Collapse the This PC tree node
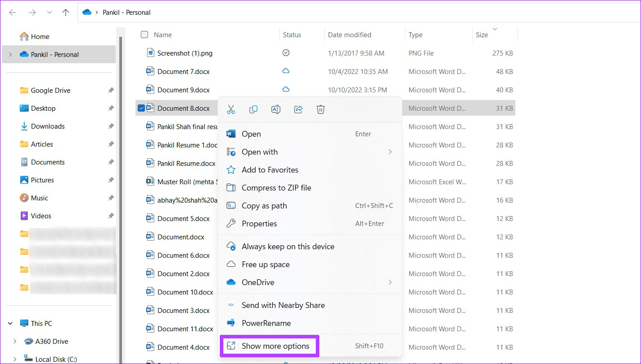Screen dimensions: 641x364 [x=10, y=323]
